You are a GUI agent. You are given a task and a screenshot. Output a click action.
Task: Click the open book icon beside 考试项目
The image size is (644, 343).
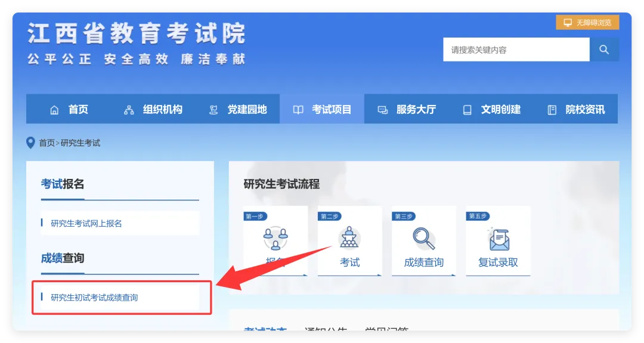click(x=298, y=110)
